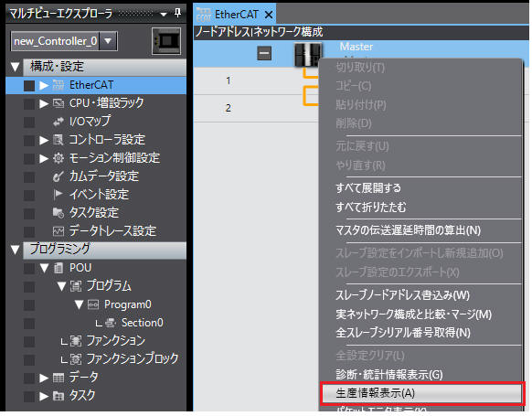Viewport: 532px width, 416px height.
Task: Open the new_Controller_0 dropdown
Action: tap(108, 41)
